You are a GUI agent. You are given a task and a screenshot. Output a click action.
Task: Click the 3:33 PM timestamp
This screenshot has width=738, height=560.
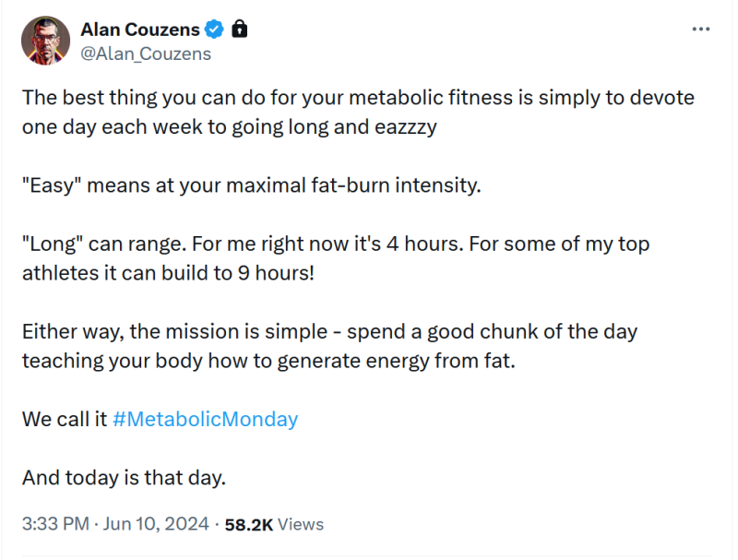[x=55, y=524]
